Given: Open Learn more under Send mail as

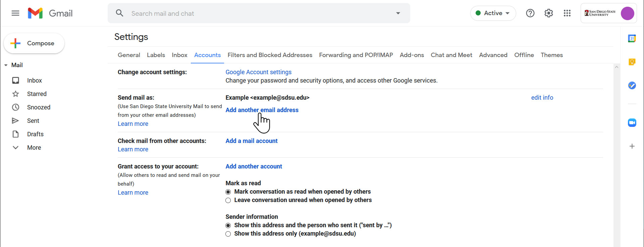Looking at the screenshot, I should 133,124.
